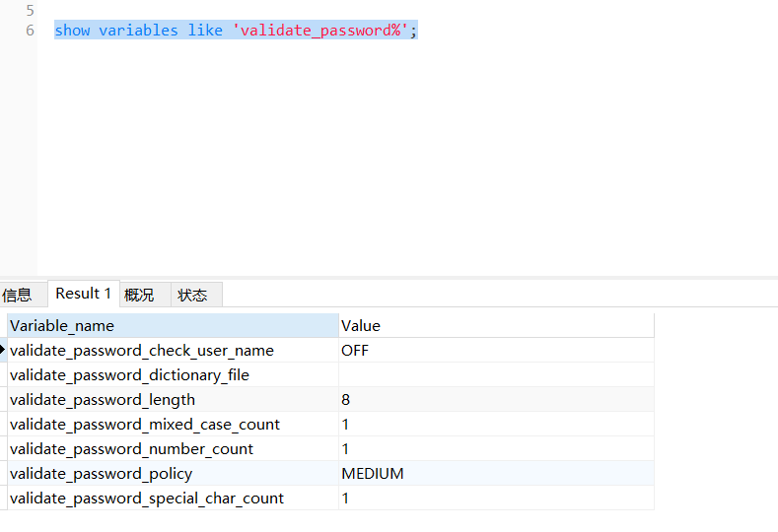Click the current-row arrow indicator

point(3,350)
